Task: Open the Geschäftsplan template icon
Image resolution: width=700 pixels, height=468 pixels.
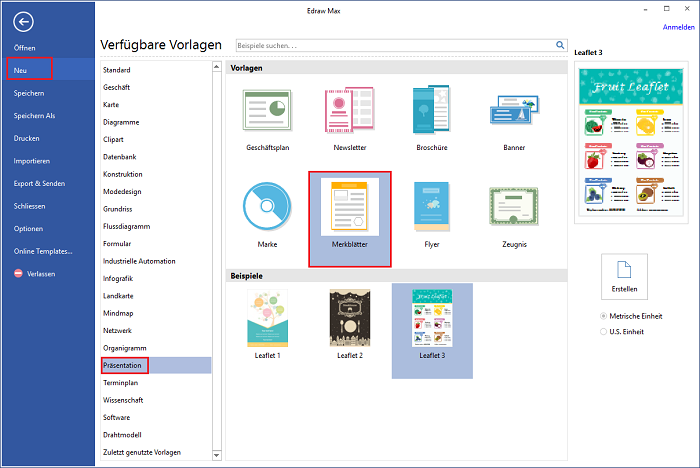Action: [x=267, y=110]
